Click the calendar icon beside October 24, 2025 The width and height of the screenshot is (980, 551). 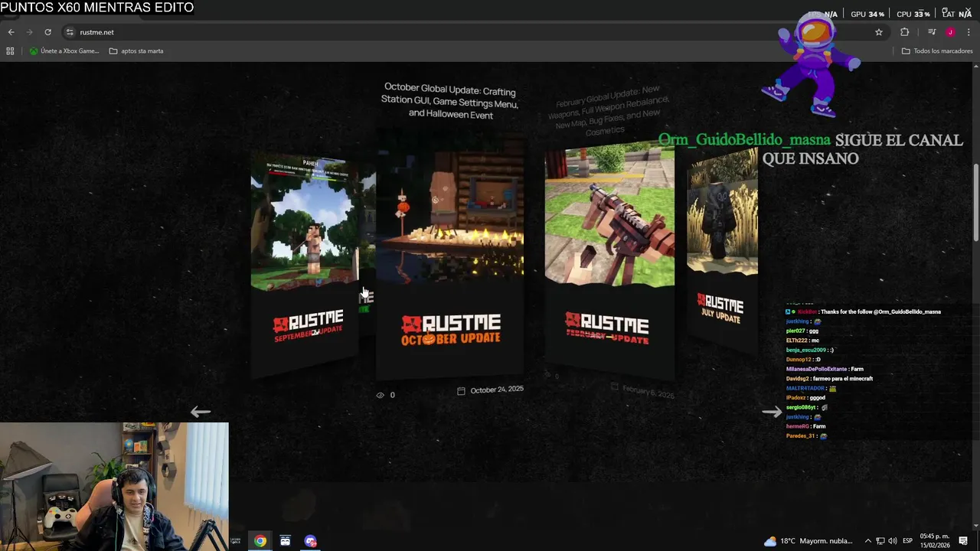click(461, 391)
